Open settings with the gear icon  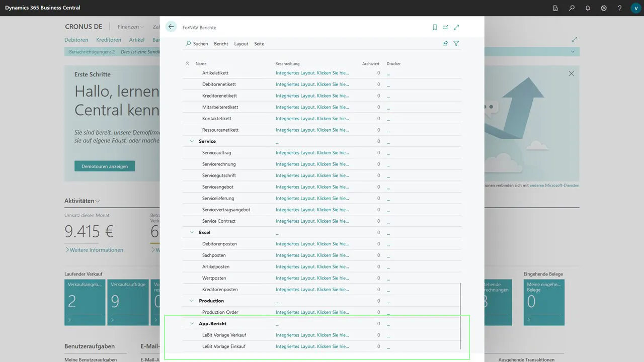[x=604, y=8]
